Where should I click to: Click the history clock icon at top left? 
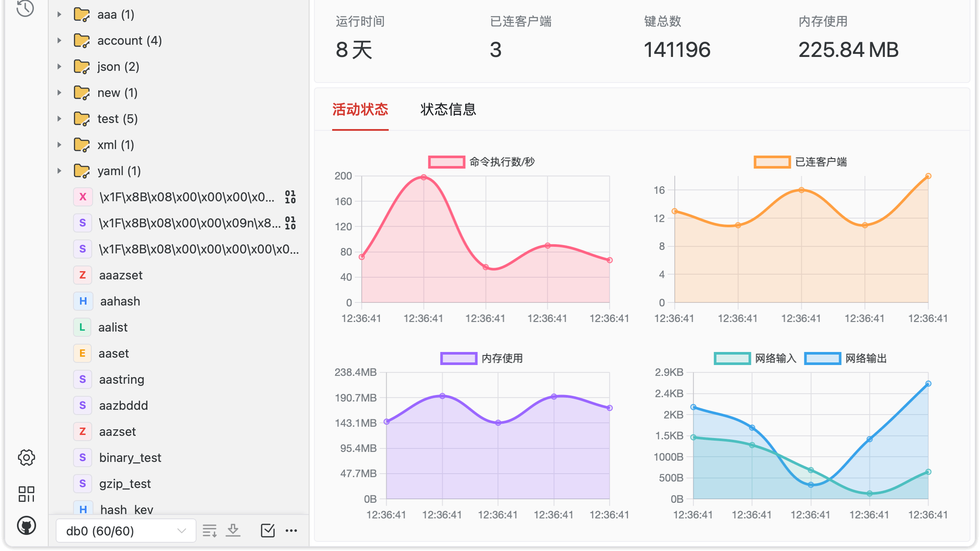pyautogui.click(x=25, y=8)
